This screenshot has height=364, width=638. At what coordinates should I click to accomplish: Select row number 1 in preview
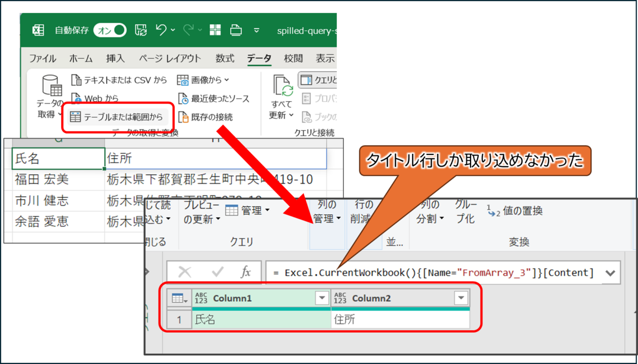coord(179,320)
